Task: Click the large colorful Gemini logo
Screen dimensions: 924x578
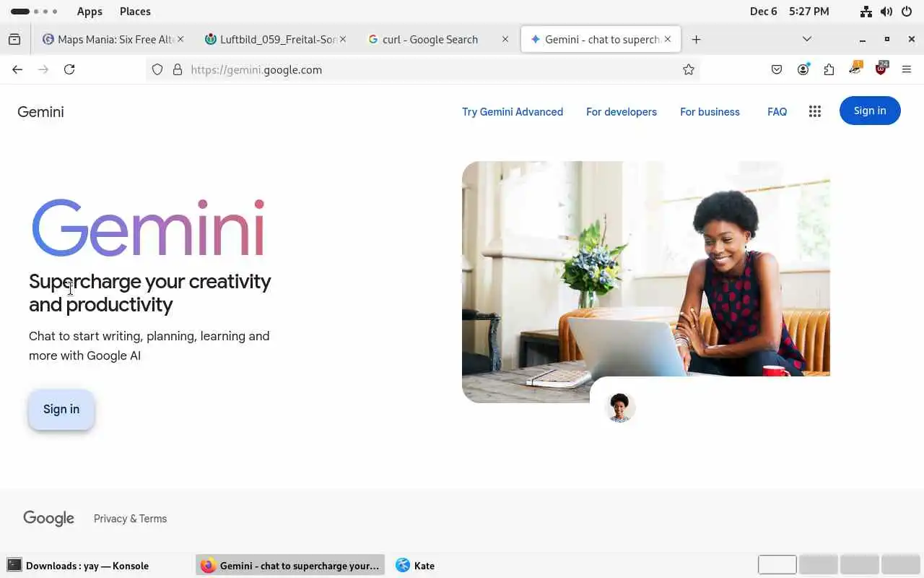Action: 148,228
